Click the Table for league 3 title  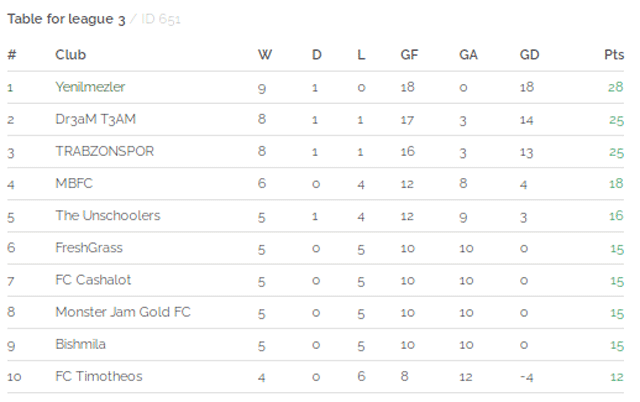click(x=66, y=19)
